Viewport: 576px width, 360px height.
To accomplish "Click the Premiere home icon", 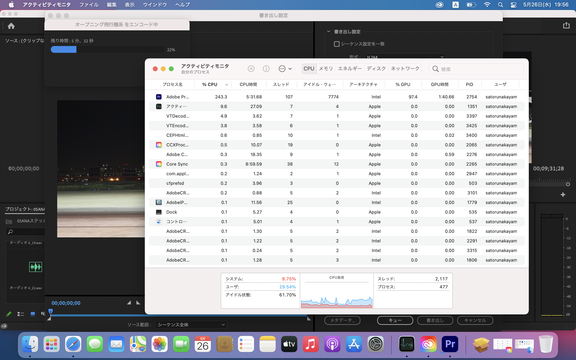I will pos(11,26).
